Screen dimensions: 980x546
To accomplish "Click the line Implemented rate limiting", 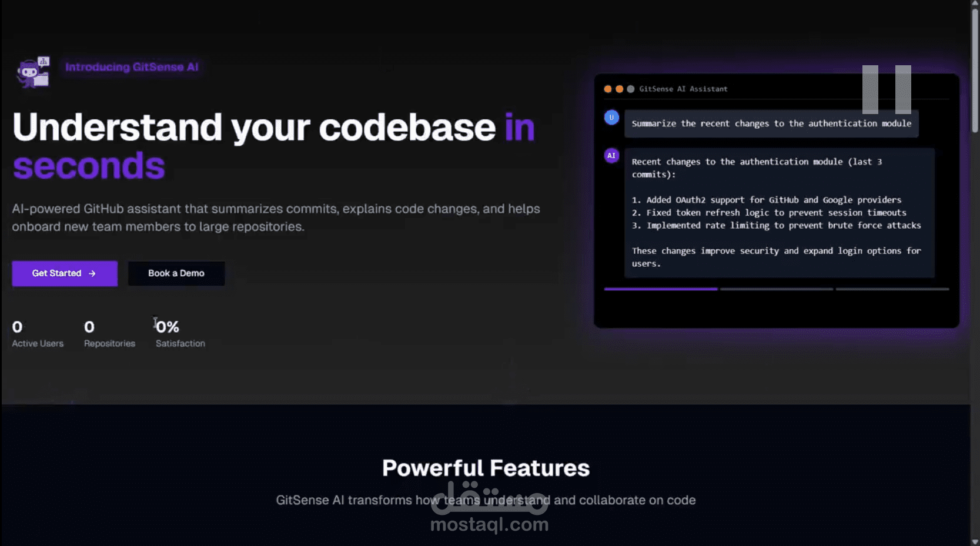I will point(777,226).
